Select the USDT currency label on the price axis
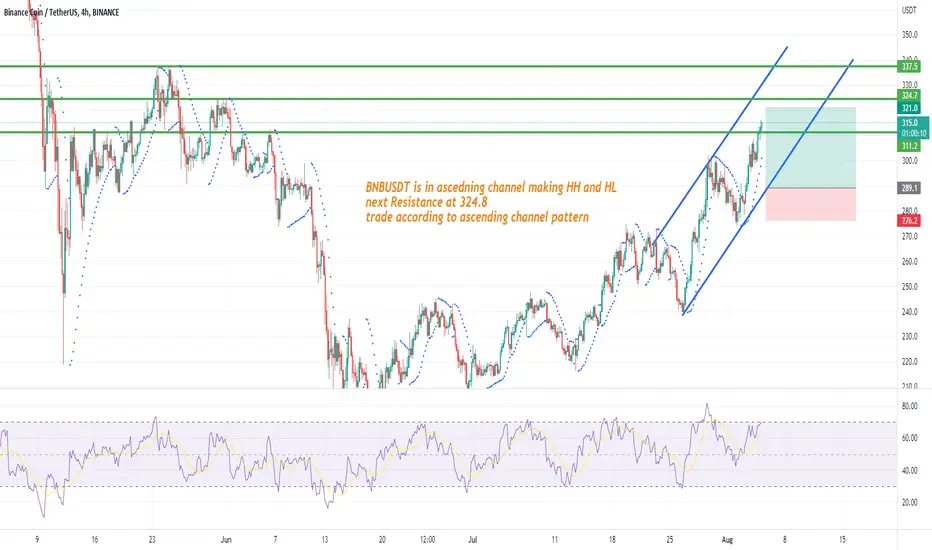This screenshot has width=932, height=550. (909, 10)
